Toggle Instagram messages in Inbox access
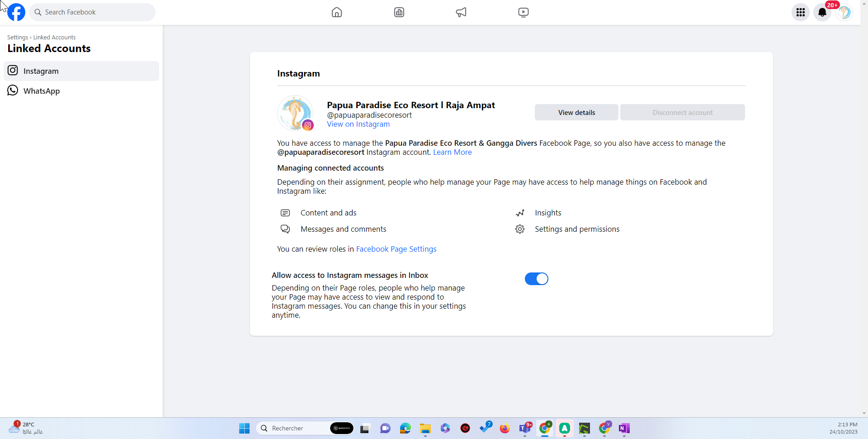Image resolution: width=868 pixels, height=439 pixels. click(x=536, y=279)
